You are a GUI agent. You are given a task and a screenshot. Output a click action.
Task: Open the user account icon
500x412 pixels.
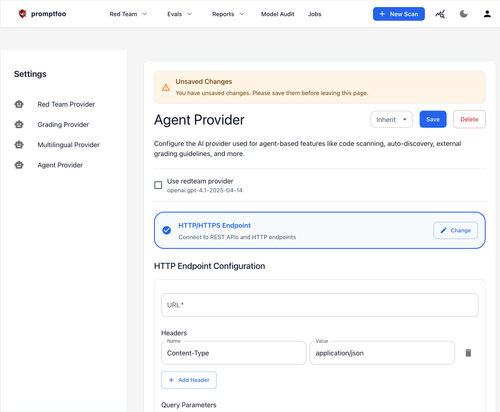[487, 14]
